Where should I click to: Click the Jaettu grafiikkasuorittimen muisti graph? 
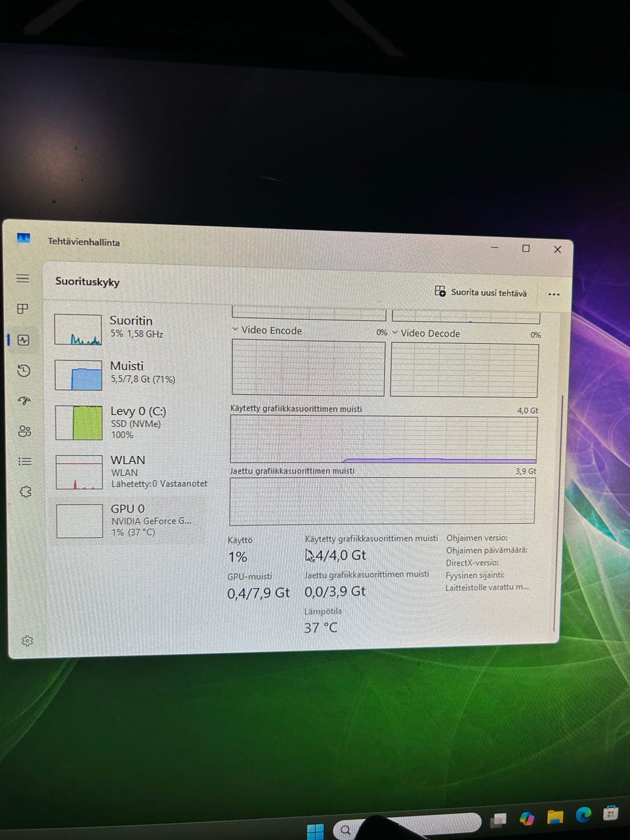(x=383, y=500)
